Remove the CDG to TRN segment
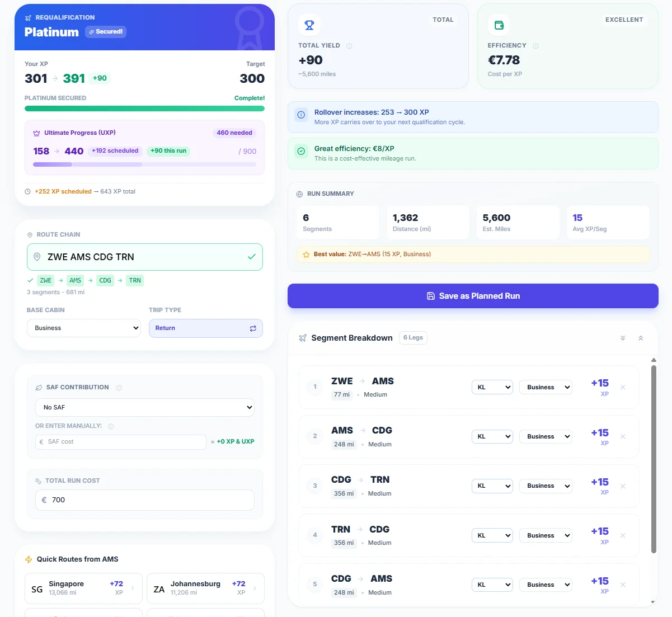Screen dimensions: 672x617 point(623,486)
